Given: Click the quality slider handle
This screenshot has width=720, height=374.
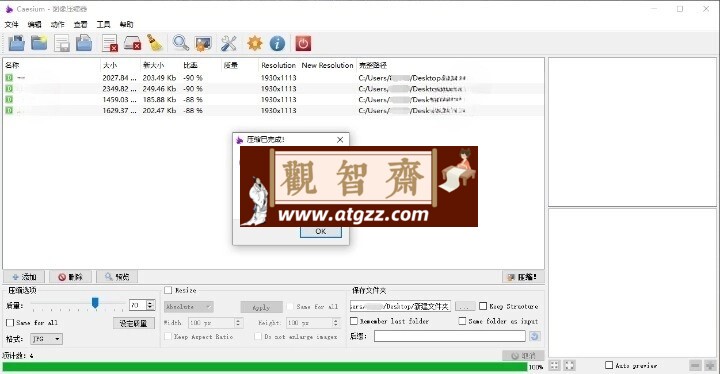Looking at the screenshot, I should 95,303.
